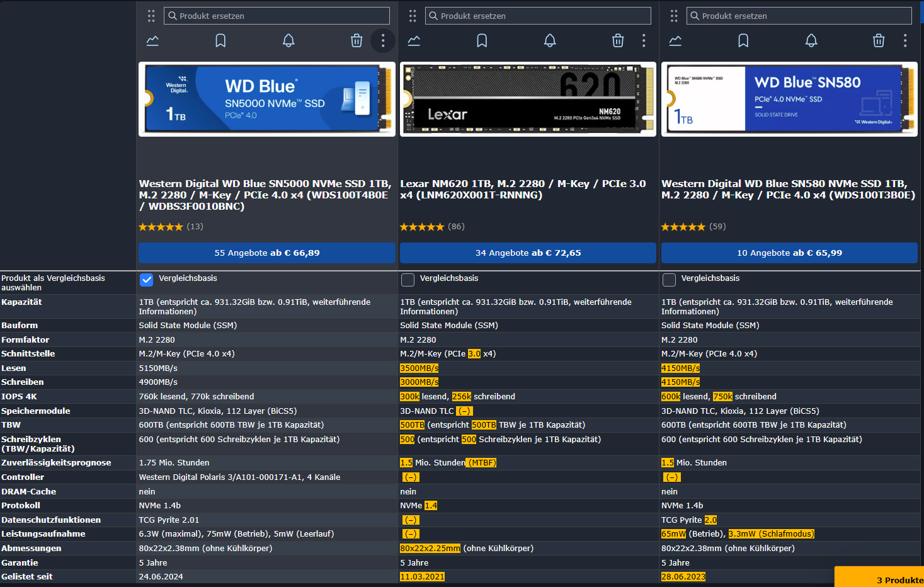Open 10 Angebote ab € 65,99 offers

point(789,253)
